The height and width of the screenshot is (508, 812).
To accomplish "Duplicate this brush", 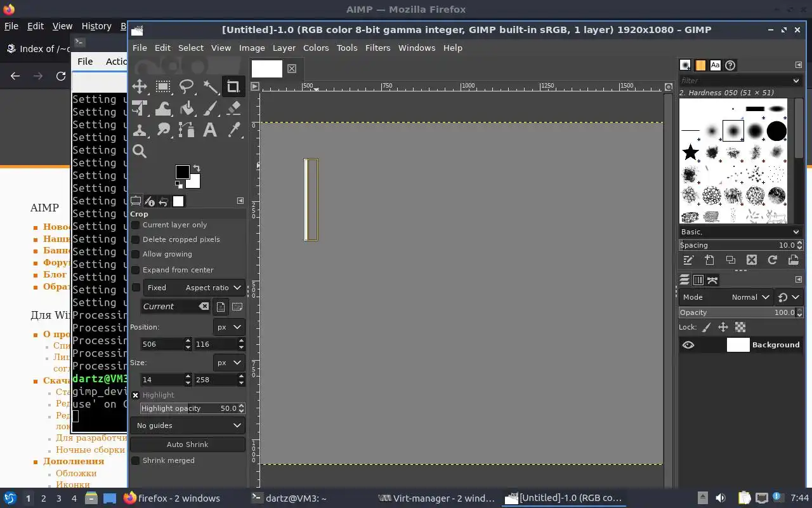I will (x=730, y=260).
